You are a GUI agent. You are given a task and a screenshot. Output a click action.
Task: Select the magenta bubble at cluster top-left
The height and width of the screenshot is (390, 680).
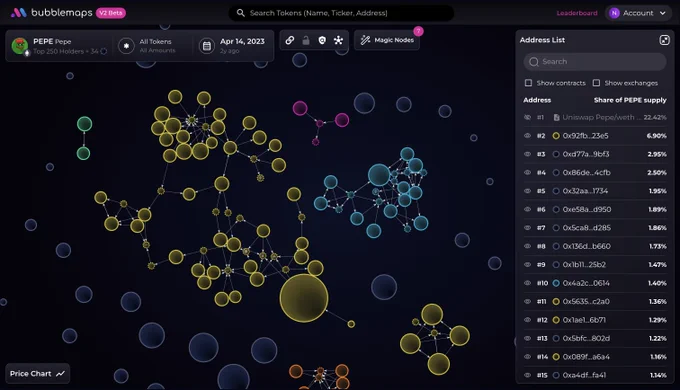(x=300, y=108)
